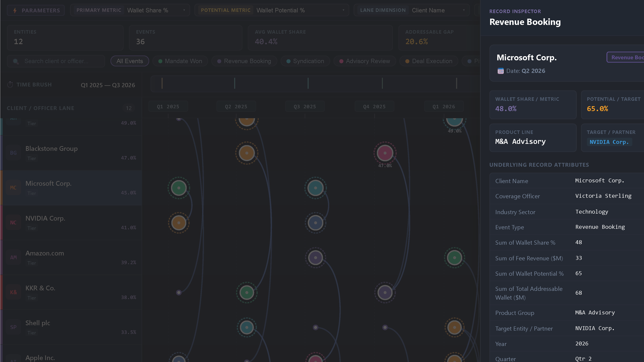Select NVIDIA Corp. orange event node in Q1 2025
Viewport: 644px width, 362px height.
179,223
